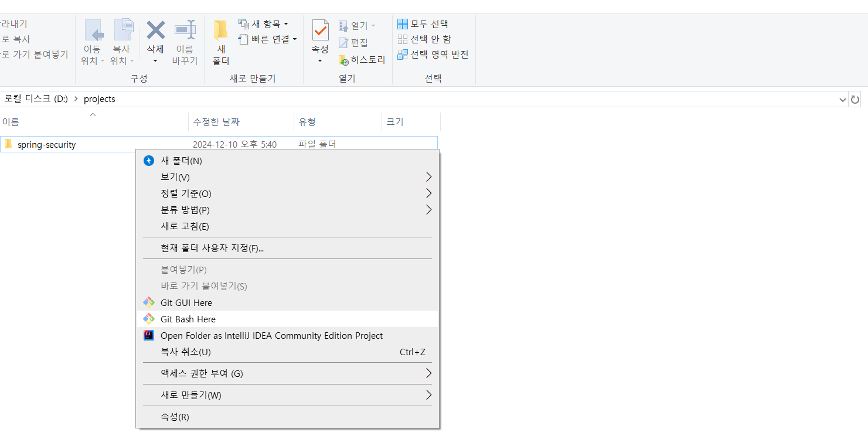This screenshot has height=439, width=868.
Task: Click the 삭제 (Delete) X icon
Action: (x=155, y=30)
